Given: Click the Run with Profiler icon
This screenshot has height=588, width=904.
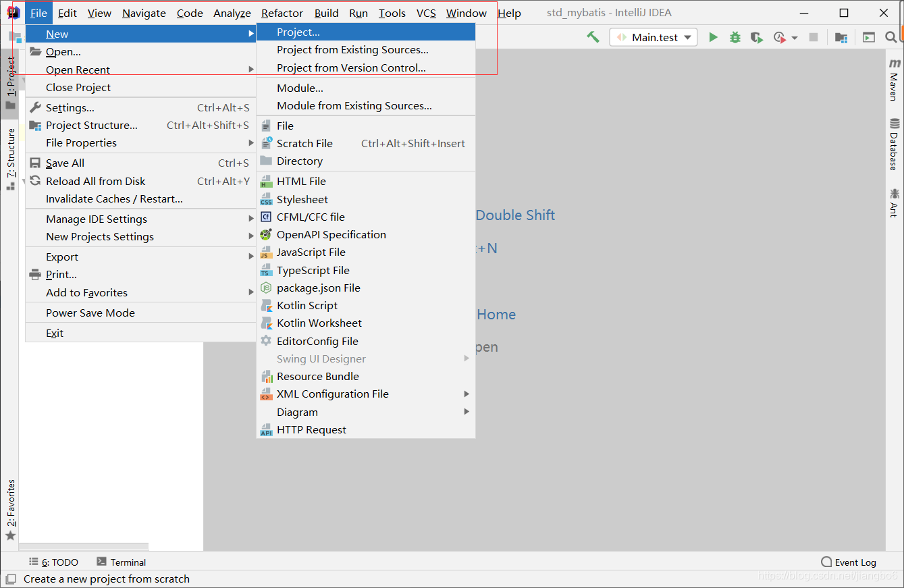Looking at the screenshot, I should point(780,38).
